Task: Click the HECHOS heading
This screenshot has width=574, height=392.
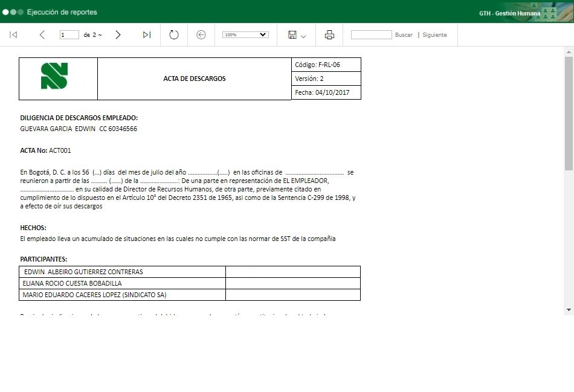Action: point(33,228)
